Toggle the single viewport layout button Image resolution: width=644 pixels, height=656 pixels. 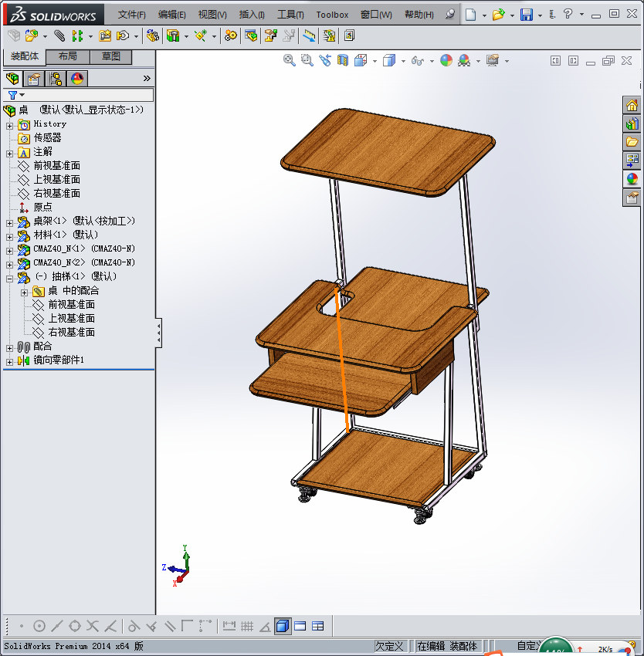[300, 626]
